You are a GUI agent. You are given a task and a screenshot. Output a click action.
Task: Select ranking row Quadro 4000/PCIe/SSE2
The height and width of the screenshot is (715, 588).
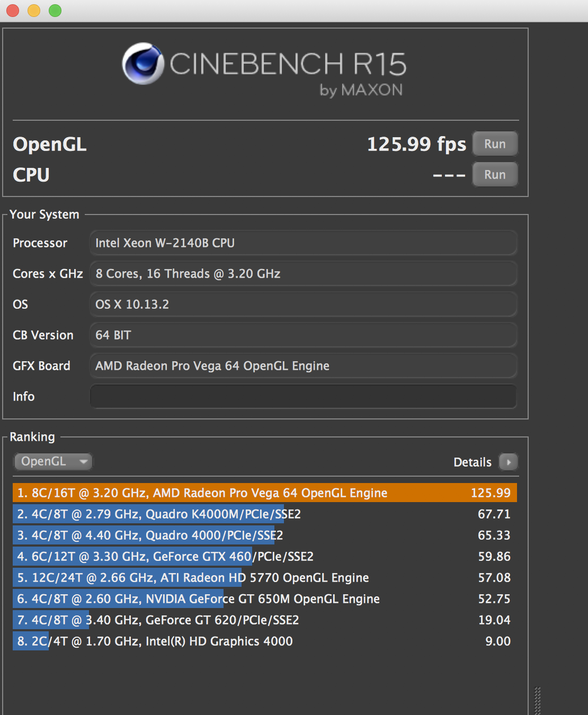pos(265,535)
